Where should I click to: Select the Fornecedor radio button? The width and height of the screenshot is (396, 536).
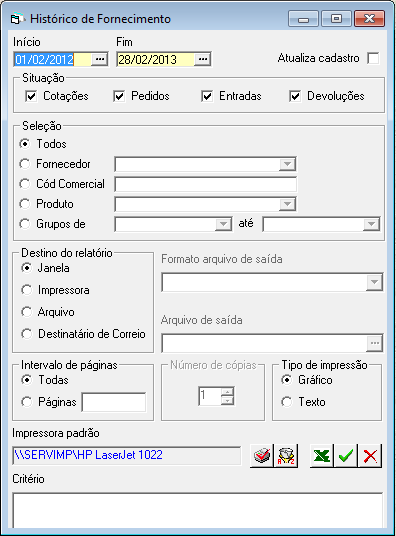(25, 164)
